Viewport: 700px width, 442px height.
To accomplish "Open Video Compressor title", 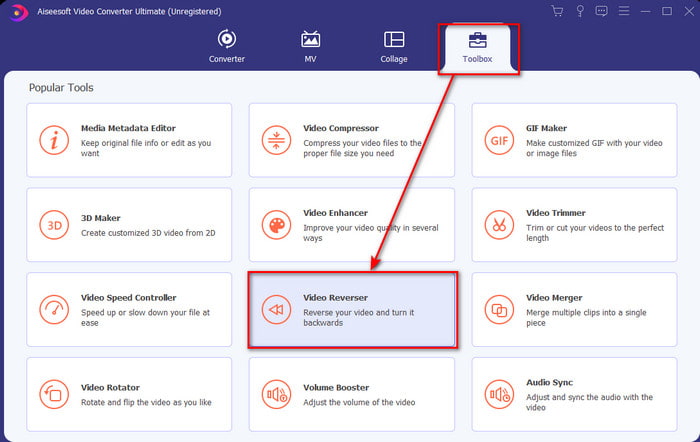I will tap(341, 128).
